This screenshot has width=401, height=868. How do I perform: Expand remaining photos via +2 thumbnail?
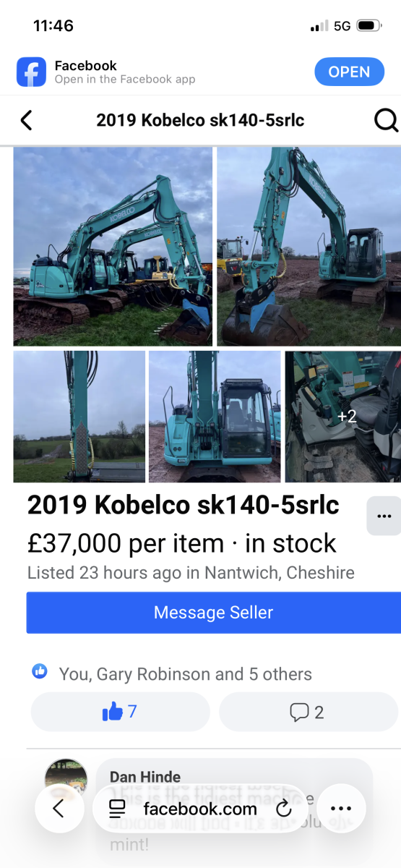[343, 417]
